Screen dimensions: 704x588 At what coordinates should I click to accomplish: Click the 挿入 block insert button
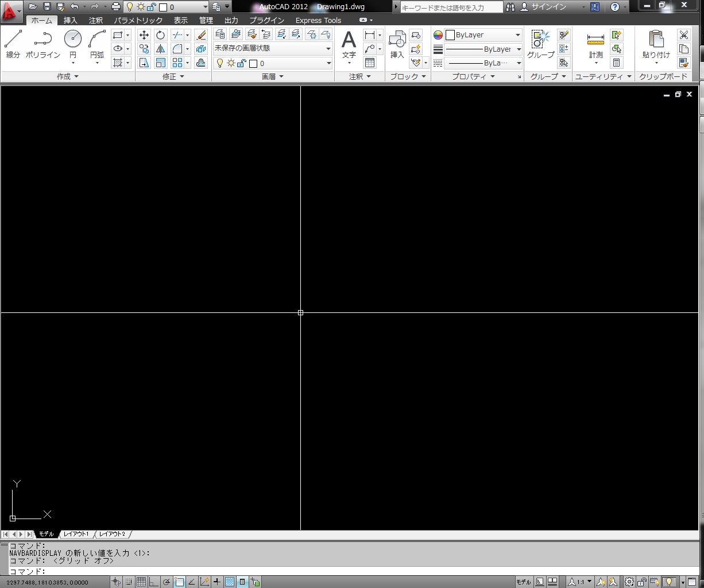pyautogui.click(x=397, y=44)
